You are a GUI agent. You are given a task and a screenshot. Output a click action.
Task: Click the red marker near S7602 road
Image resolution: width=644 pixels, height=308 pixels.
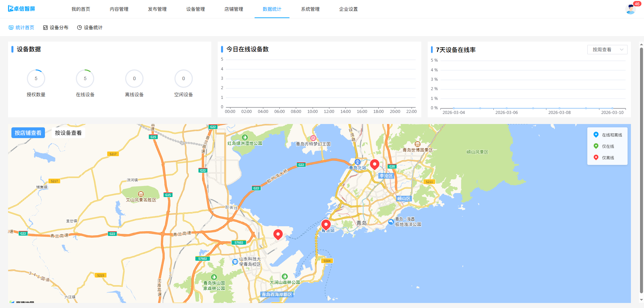278,235
